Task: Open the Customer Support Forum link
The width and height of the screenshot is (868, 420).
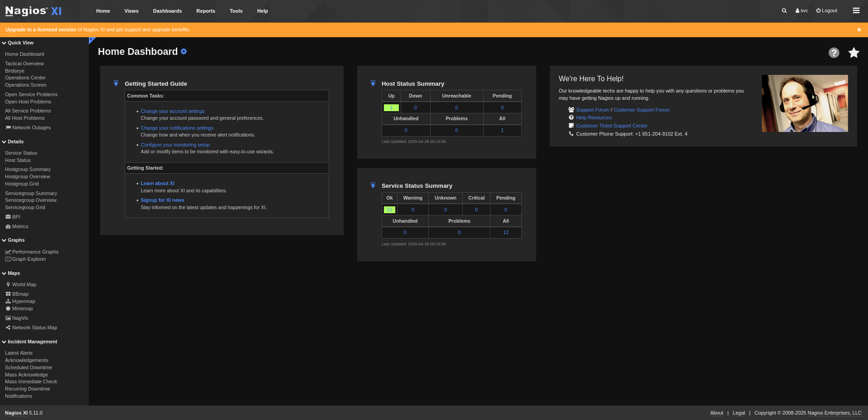Action: [641, 110]
